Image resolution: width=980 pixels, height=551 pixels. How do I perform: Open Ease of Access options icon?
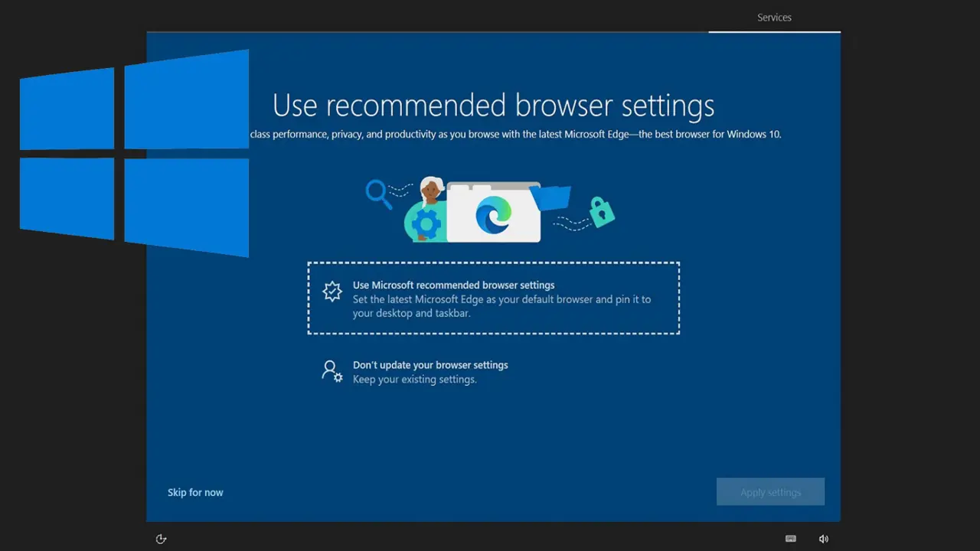pyautogui.click(x=161, y=539)
